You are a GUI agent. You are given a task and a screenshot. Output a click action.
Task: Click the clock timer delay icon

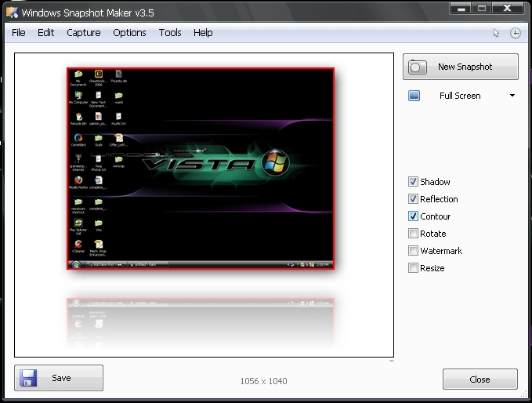[516, 33]
